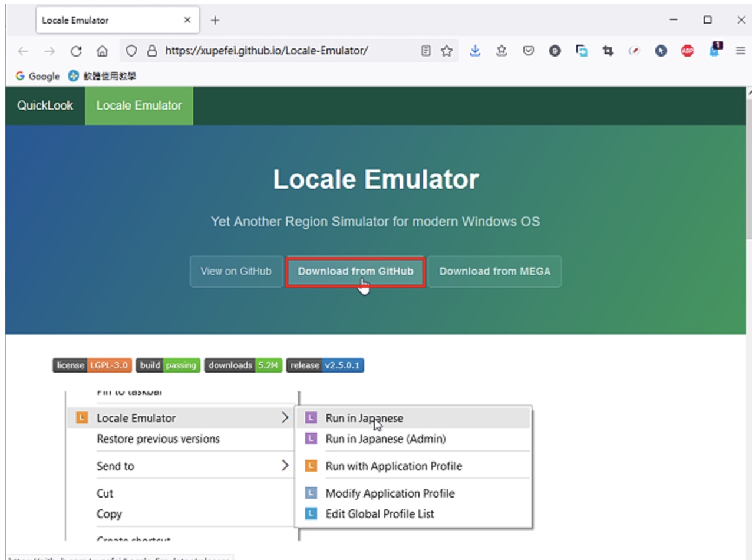Click the Locale Emulator heading
This screenshot has height=560, width=752.
tap(376, 179)
